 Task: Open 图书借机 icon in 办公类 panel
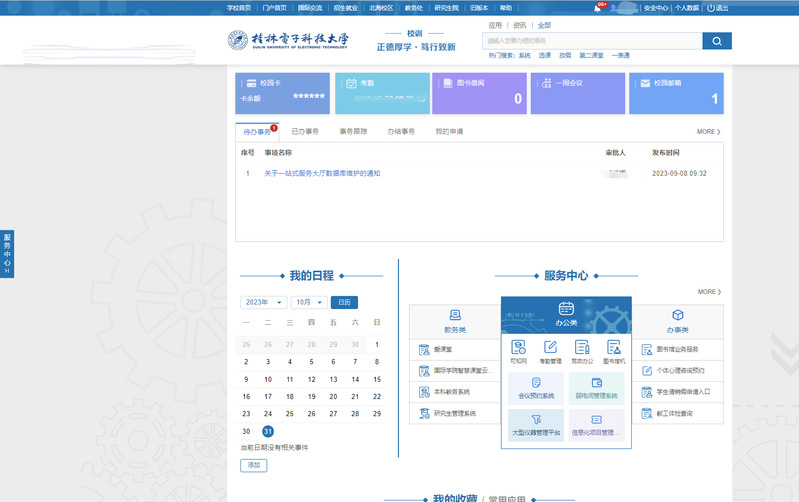612,351
